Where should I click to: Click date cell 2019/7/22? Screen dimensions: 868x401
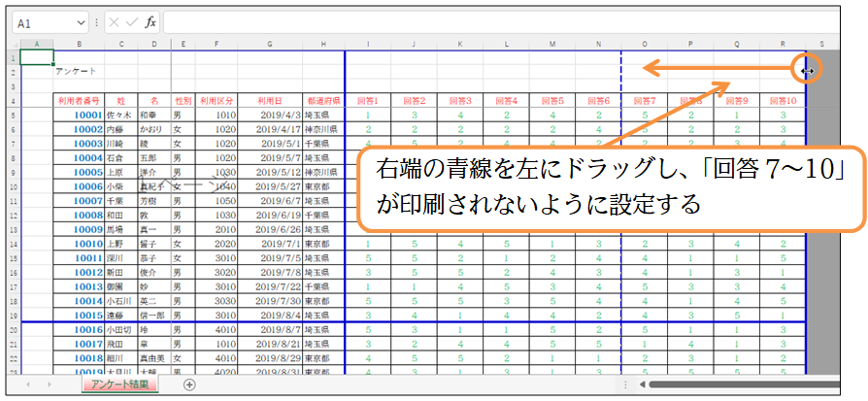[x=270, y=286]
